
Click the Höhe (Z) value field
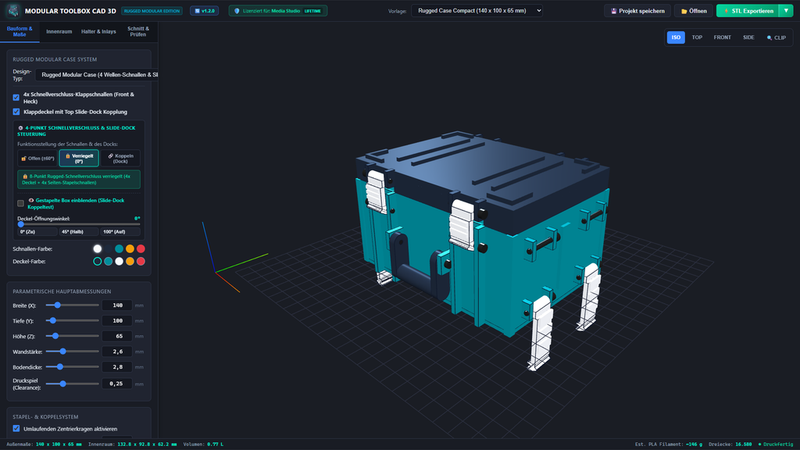tap(117, 336)
